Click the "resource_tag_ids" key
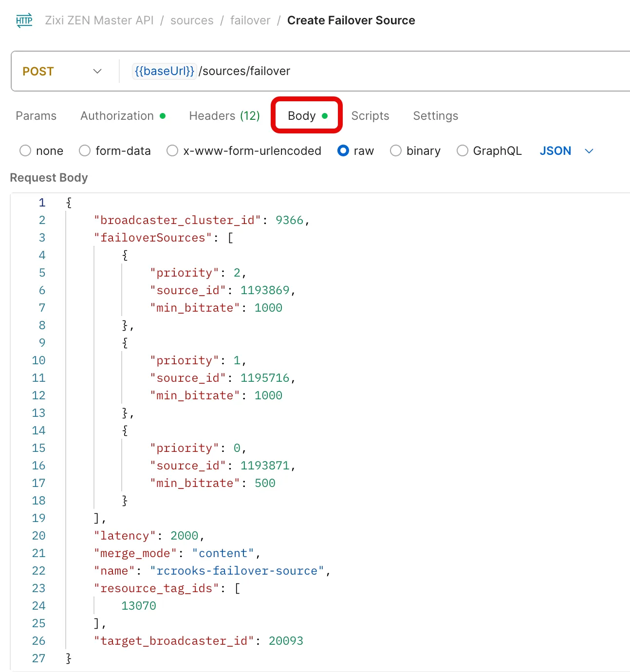The width and height of the screenshot is (630, 672). [x=156, y=588]
